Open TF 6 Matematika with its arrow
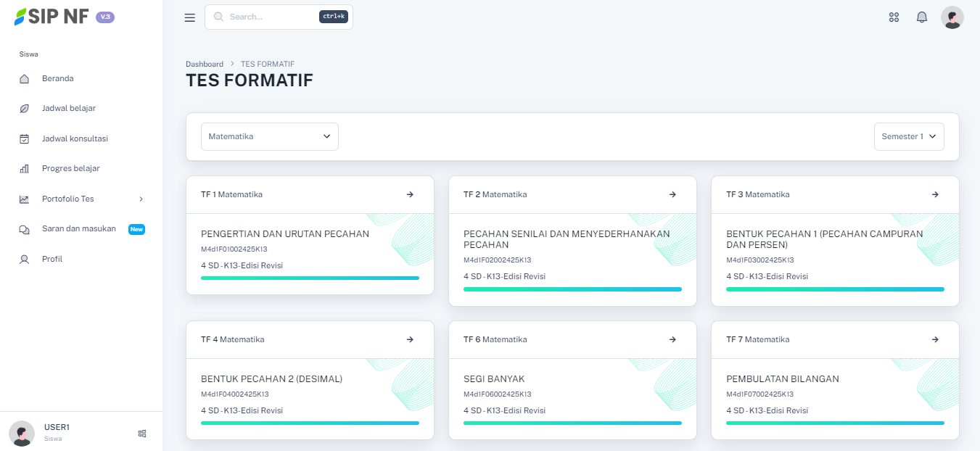The height and width of the screenshot is (451, 980). (x=672, y=339)
